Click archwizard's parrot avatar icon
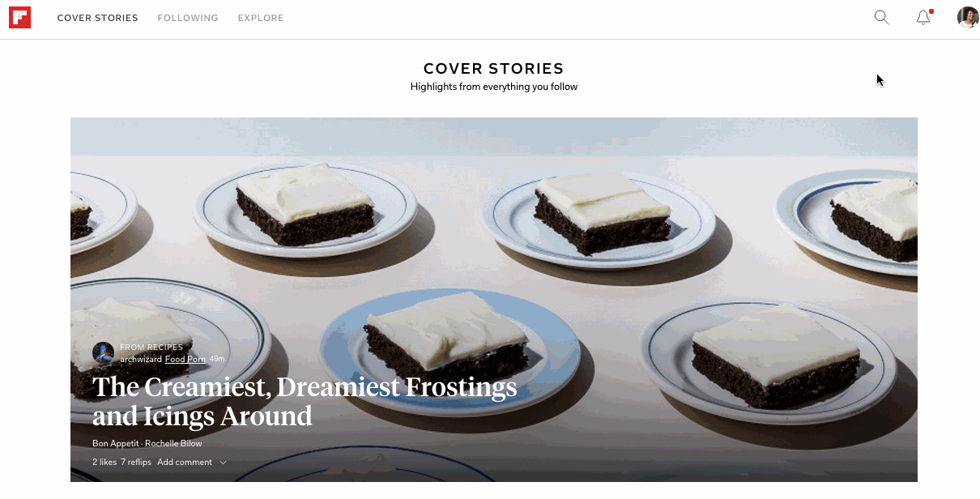 pos(103,353)
